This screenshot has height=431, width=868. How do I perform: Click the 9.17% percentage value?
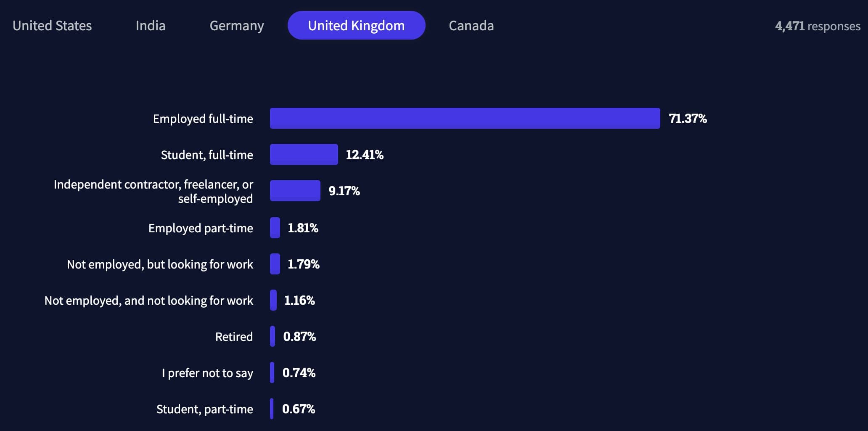344,191
